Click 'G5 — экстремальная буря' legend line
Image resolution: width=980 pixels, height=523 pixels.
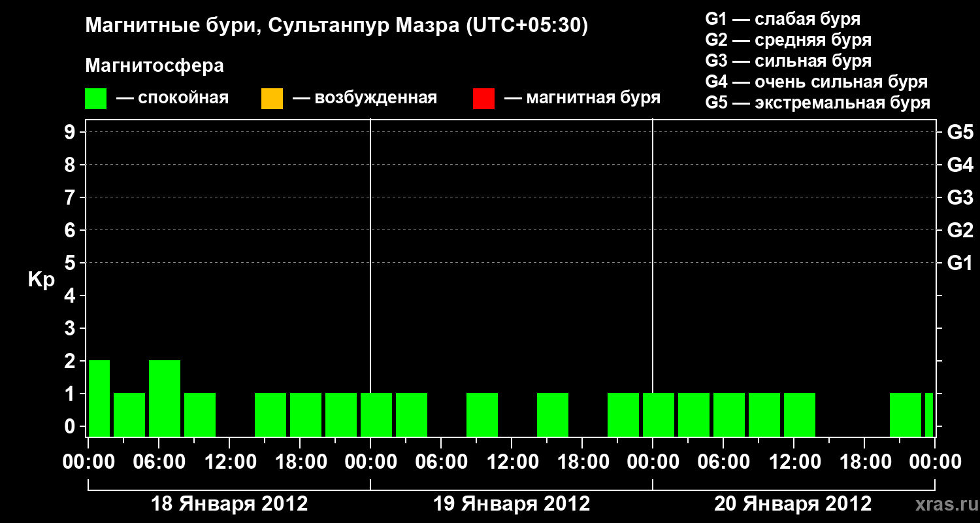click(x=818, y=103)
